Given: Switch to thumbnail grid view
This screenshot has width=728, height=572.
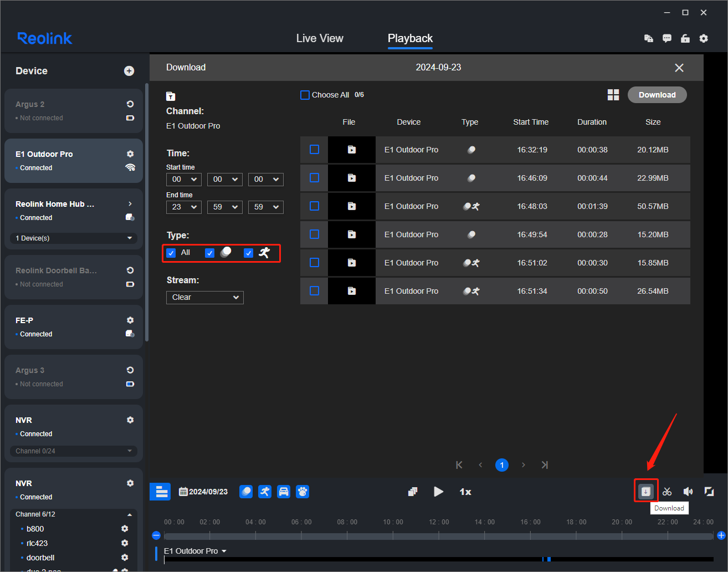Looking at the screenshot, I should [613, 95].
